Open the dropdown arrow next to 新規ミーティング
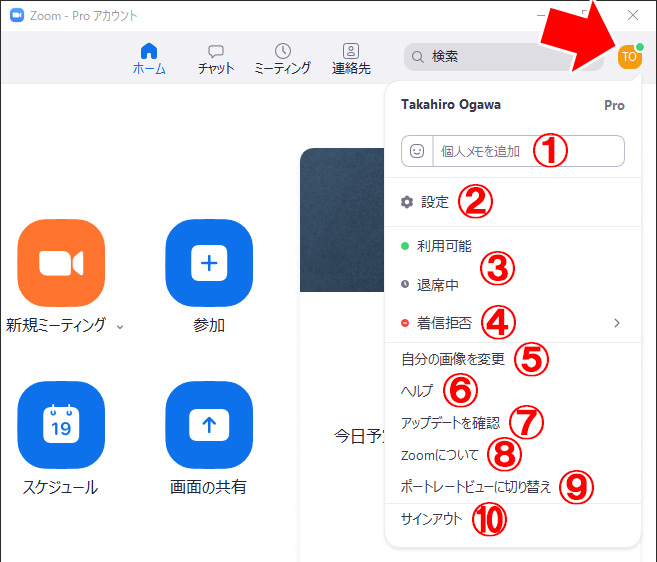 (121, 326)
